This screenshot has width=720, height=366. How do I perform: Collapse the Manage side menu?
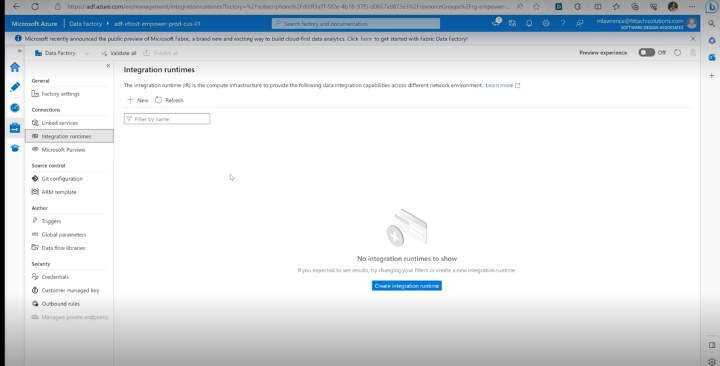[108, 66]
